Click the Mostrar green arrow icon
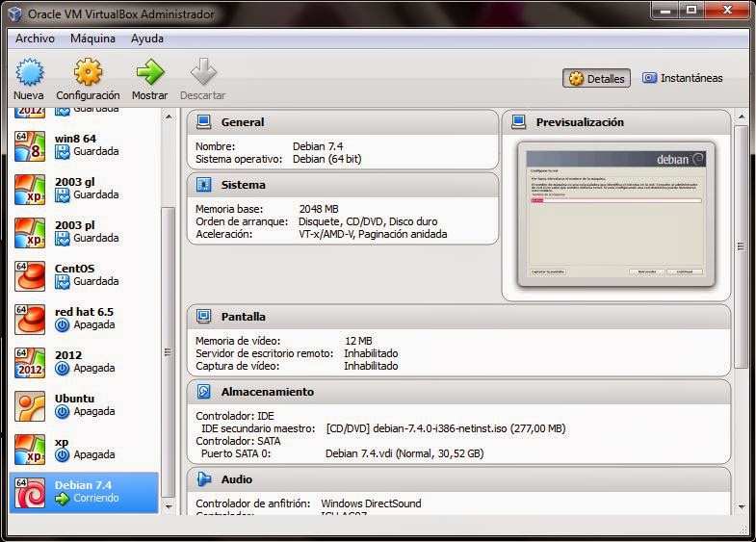This screenshot has height=542, width=756. 150,72
